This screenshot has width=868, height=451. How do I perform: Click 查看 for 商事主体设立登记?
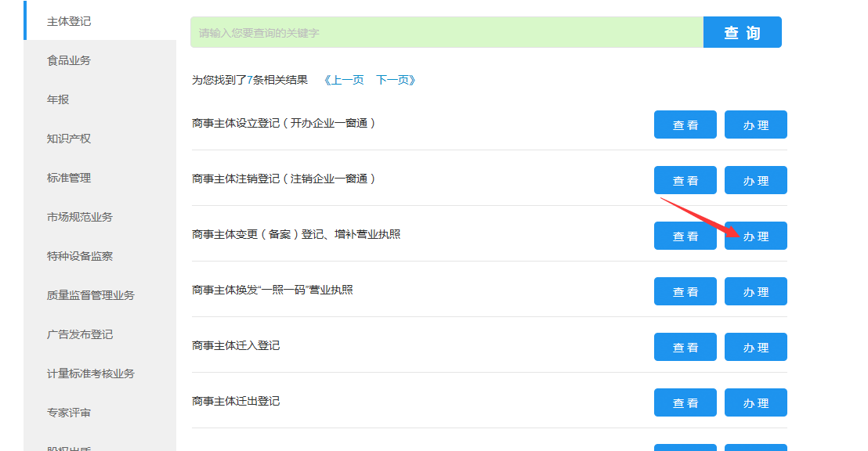(x=685, y=124)
